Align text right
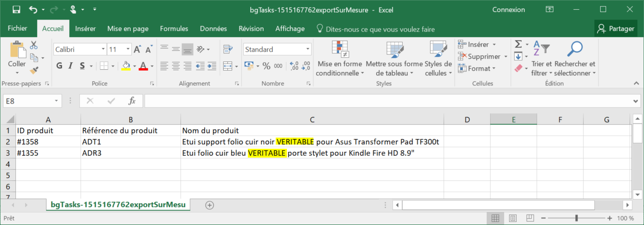644x225 pixels. tap(187, 66)
